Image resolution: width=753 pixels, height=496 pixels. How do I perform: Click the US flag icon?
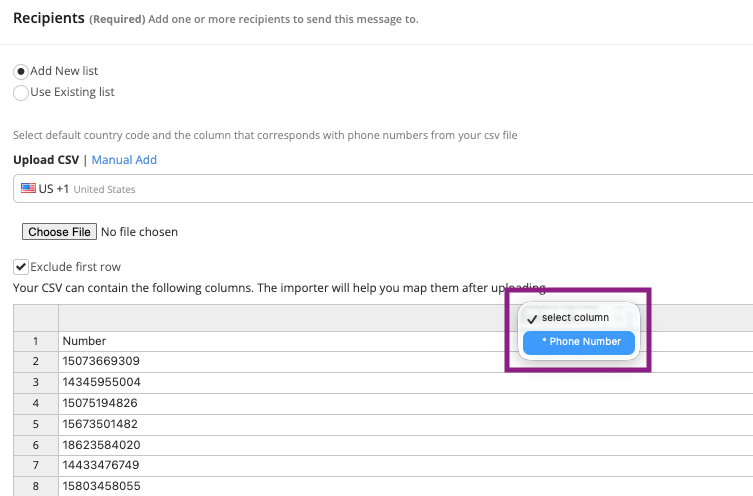click(x=28, y=189)
